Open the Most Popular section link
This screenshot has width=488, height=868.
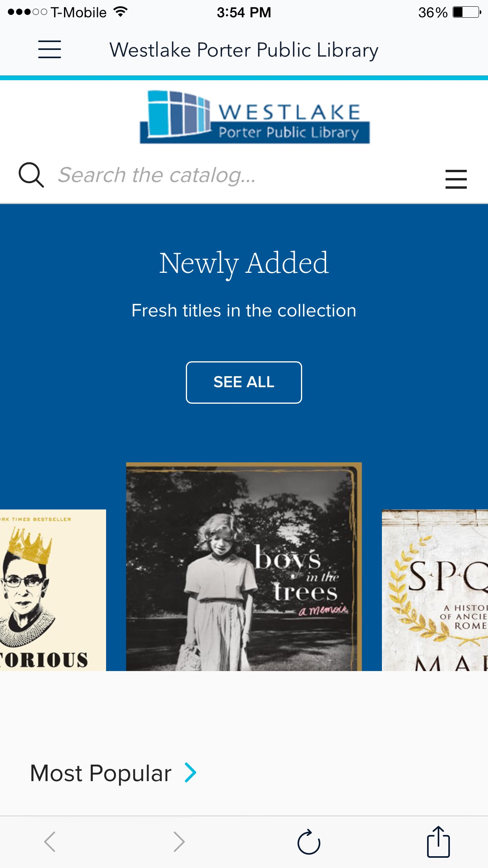click(x=101, y=773)
